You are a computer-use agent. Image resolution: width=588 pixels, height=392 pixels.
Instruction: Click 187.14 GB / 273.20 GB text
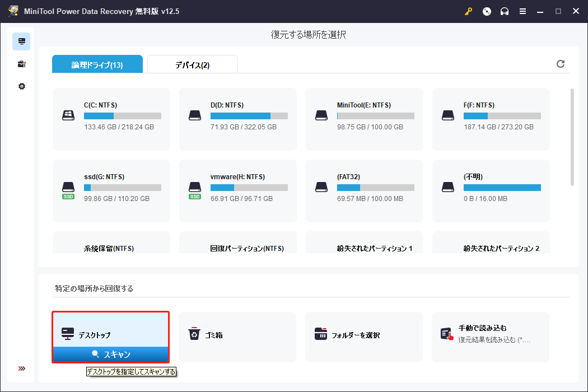499,127
